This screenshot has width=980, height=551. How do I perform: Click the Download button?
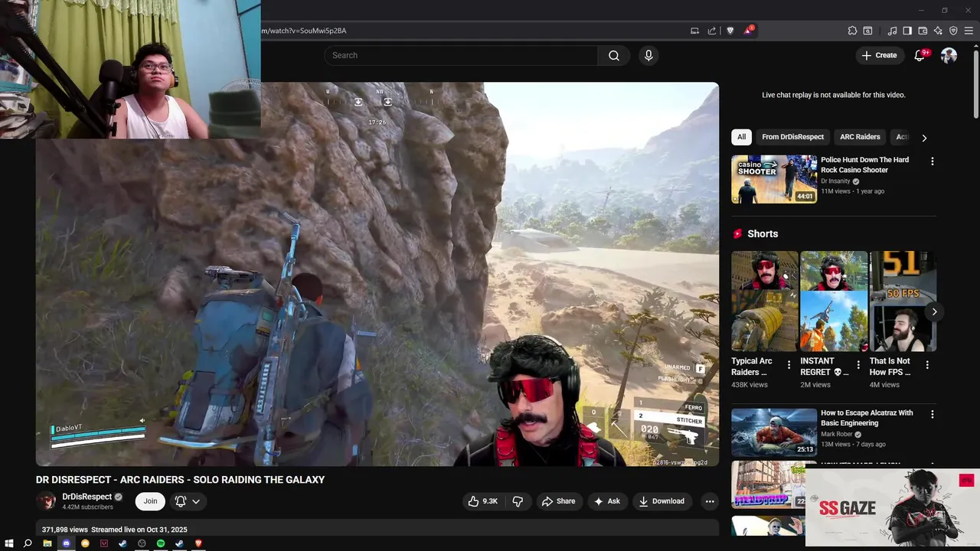661,501
